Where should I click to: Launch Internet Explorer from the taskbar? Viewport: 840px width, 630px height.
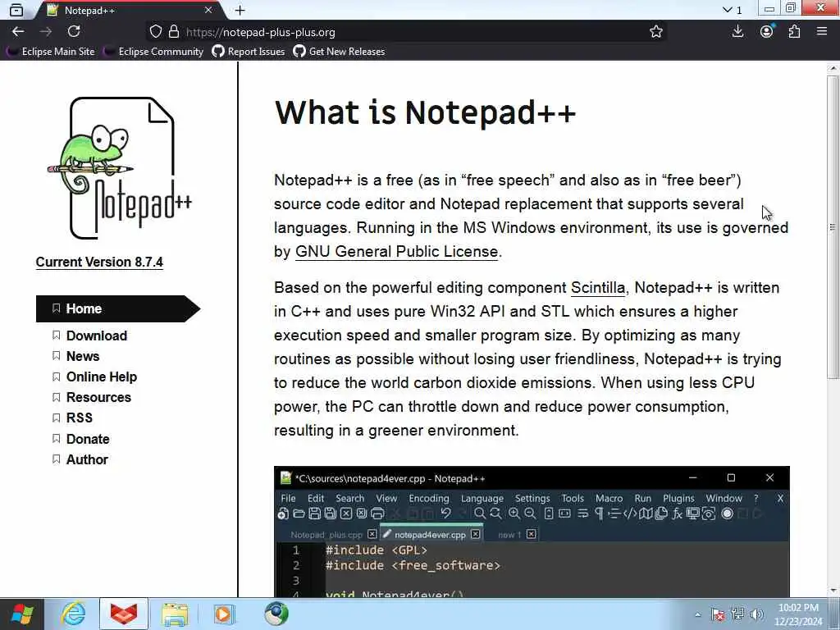[73, 614]
